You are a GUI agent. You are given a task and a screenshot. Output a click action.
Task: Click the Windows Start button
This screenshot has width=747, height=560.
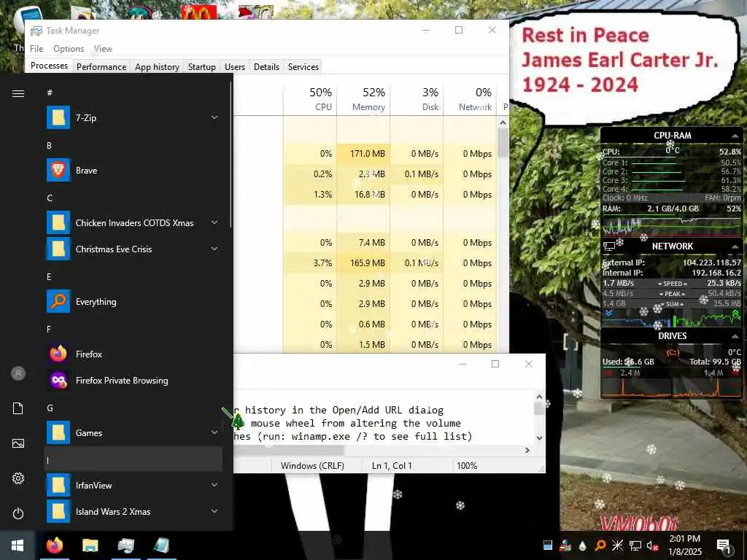18,545
